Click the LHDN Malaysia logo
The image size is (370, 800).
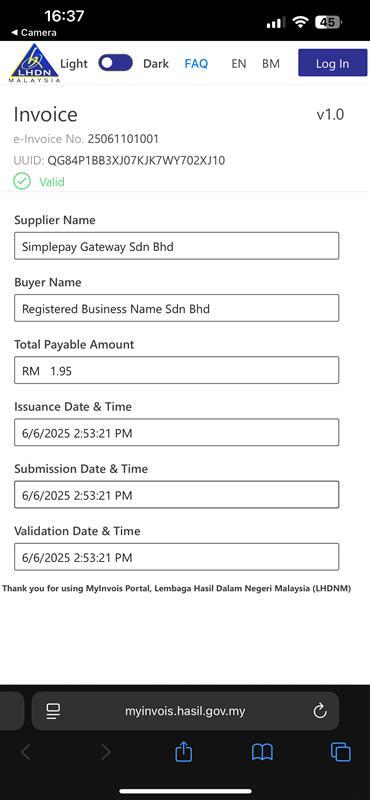[34, 63]
